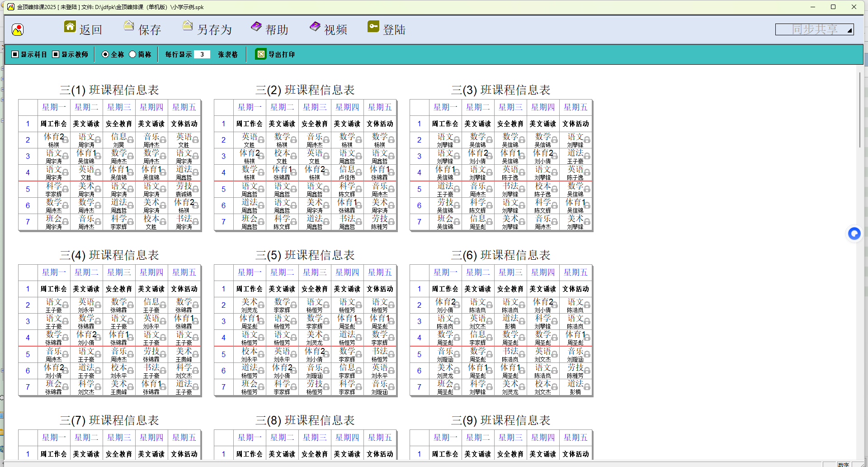The height and width of the screenshot is (467, 868).
Task: Click 星期二 header in the 三(8) table
Action: pyautogui.click(x=282, y=438)
